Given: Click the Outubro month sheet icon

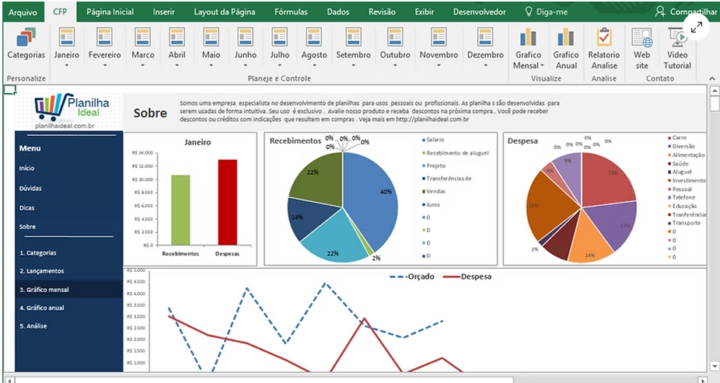Looking at the screenshot, I should pyautogui.click(x=395, y=37).
